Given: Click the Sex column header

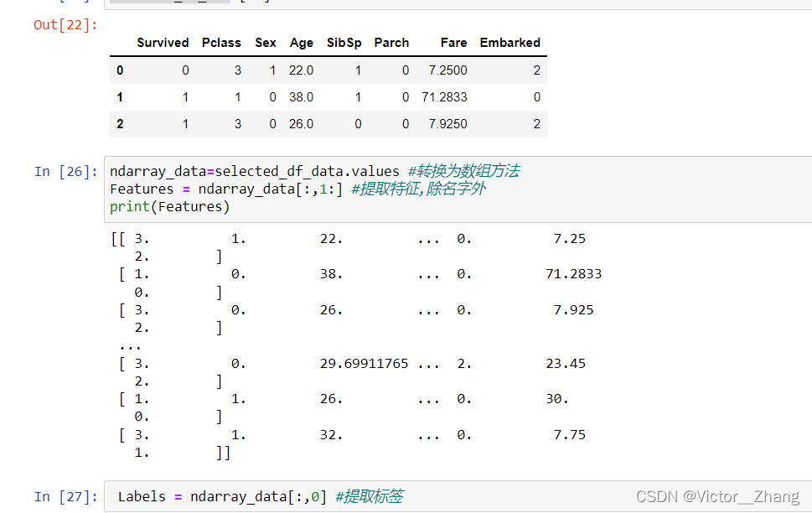Looking at the screenshot, I should coord(265,43).
